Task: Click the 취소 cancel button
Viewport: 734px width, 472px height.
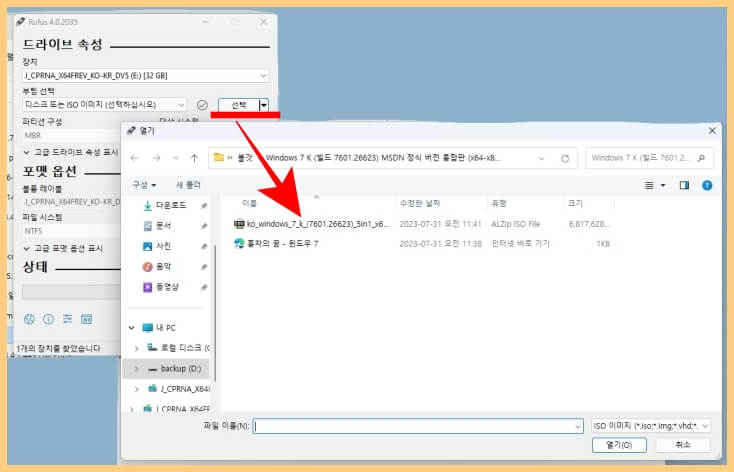Action: coord(683,445)
